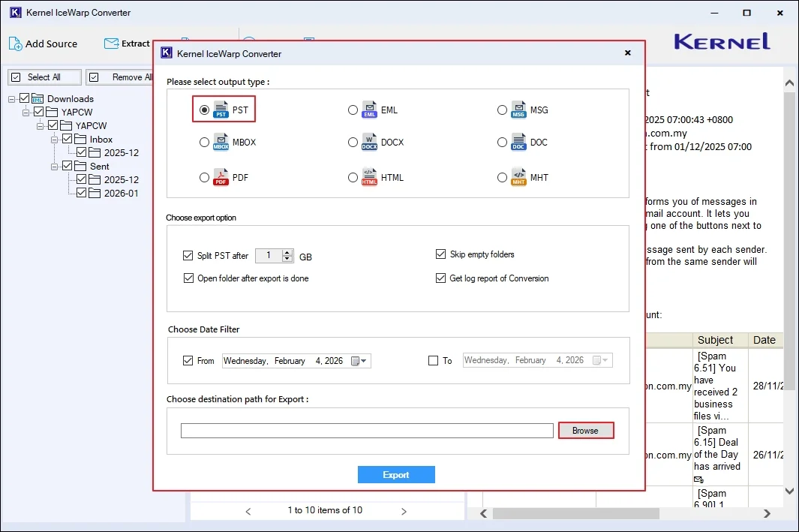Uncheck the Skip empty folders option
This screenshot has height=532, width=799.
pos(440,254)
